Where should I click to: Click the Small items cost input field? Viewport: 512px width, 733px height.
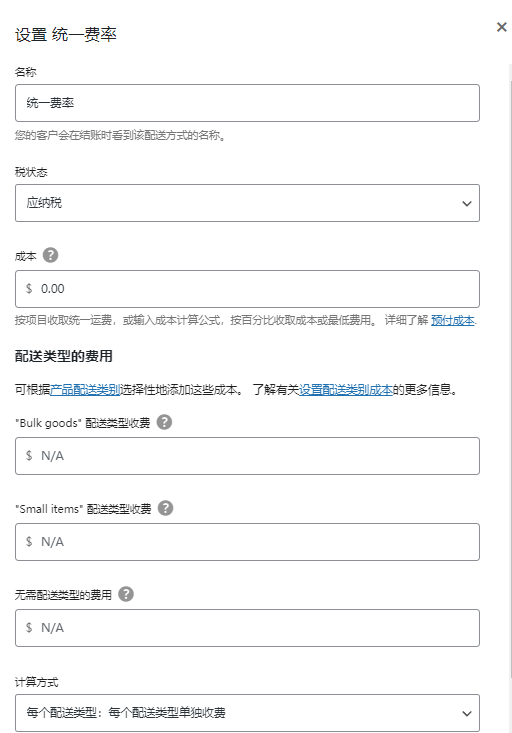247,542
